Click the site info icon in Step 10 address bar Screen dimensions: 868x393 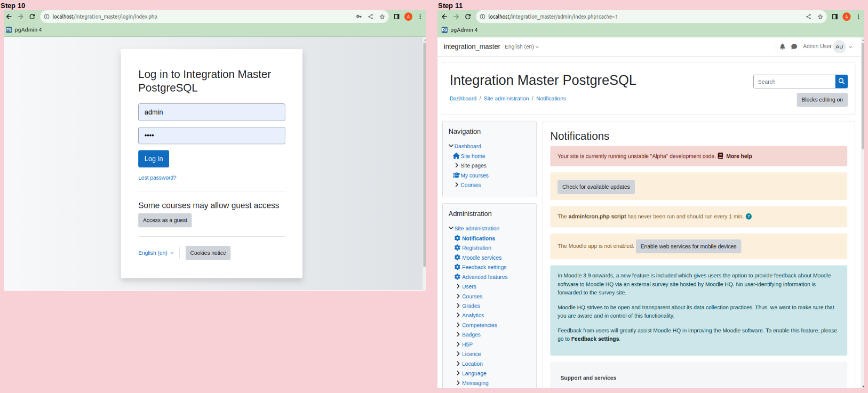coord(46,17)
